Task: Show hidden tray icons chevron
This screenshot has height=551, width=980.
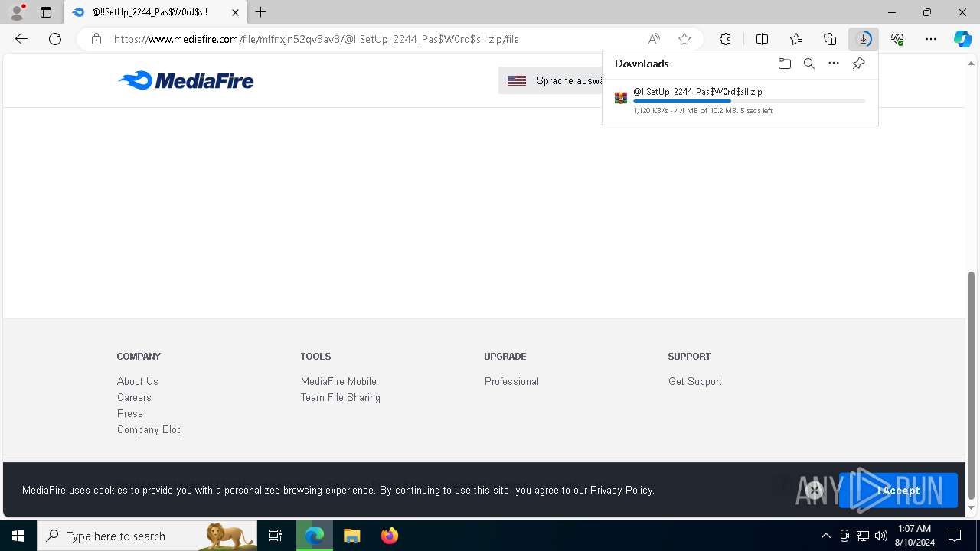Action: coord(826,536)
